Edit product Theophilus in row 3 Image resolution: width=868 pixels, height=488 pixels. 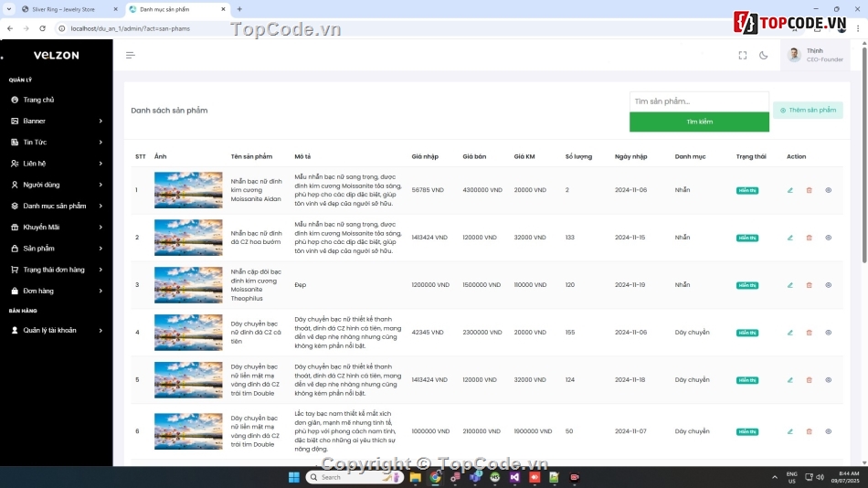click(790, 285)
